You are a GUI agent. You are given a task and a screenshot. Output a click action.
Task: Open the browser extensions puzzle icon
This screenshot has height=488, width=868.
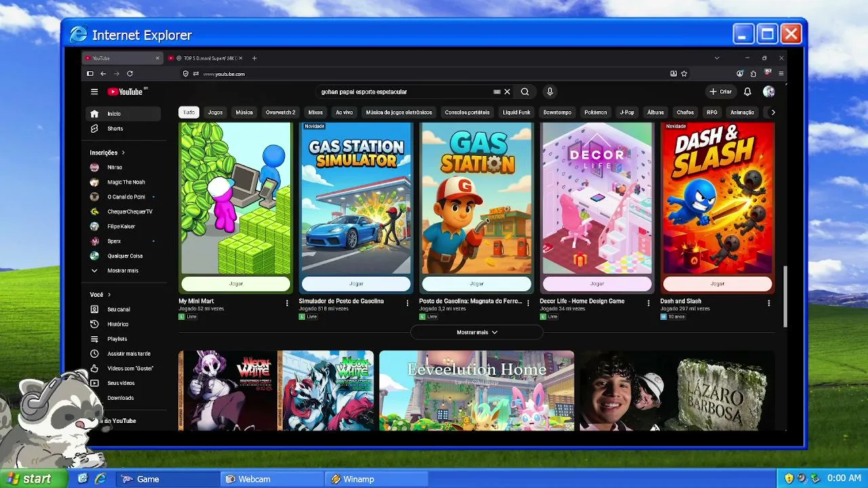click(x=753, y=74)
